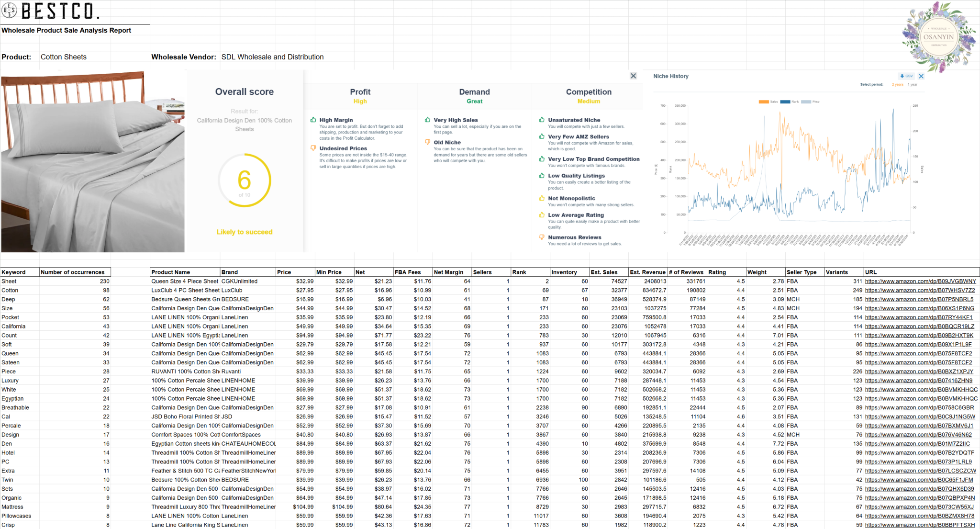Image resolution: width=980 pixels, height=529 pixels.
Task: Click the thumbs-down icon beside Numerous Reviews
Action: tap(542, 237)
